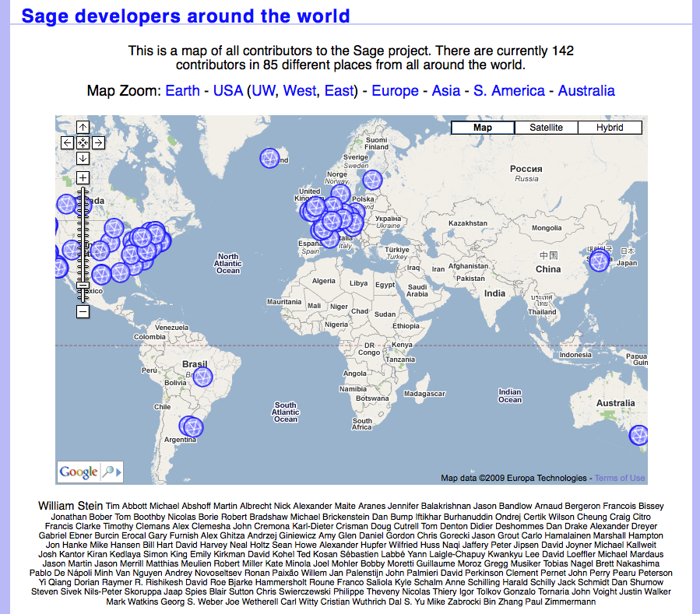Open the Terms of Use link
This screenshot has width=700, height=614.
tap(620, 478)
